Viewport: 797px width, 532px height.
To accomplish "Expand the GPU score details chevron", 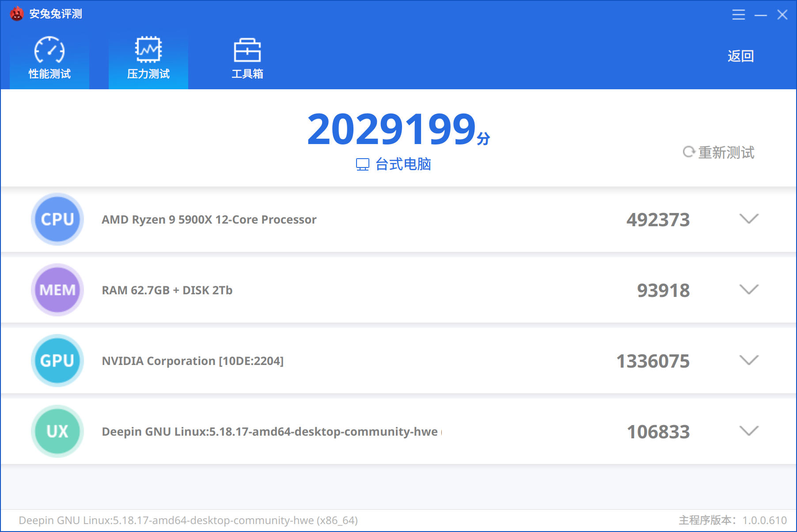I will pyautogui.click(x=749, y=360).
